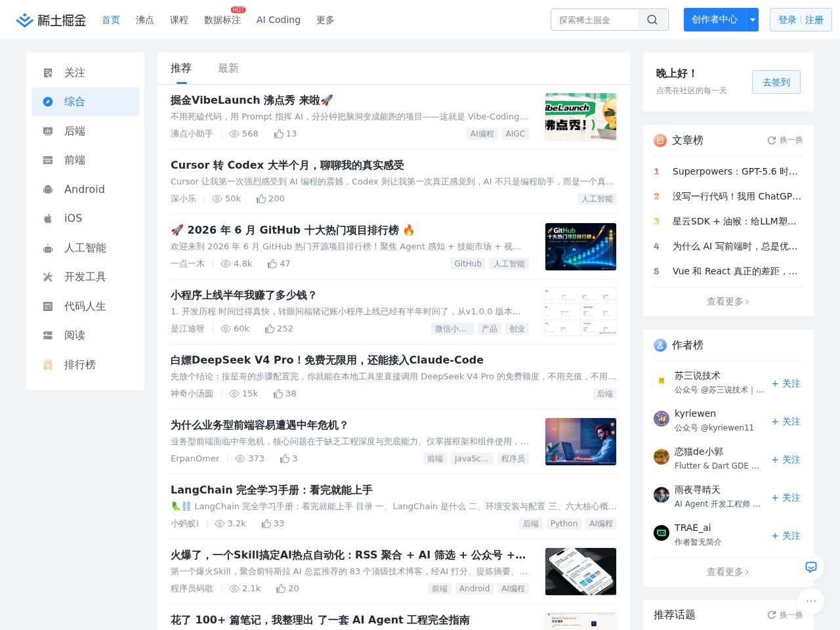The height and width of the screenshot is (630, 840).
Task: Follow 苏三说技术 with 关注
Action: (x=786, y=383)
